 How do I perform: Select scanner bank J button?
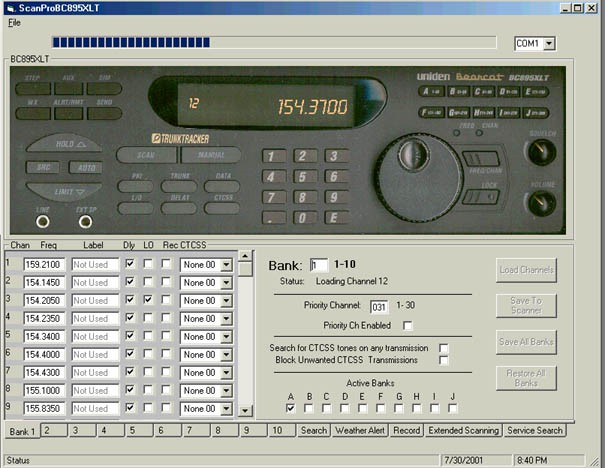point(536,113)
